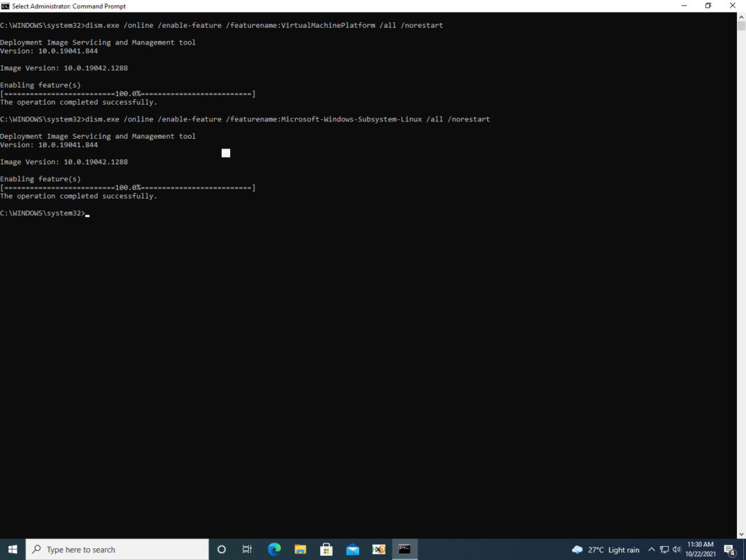Click the blinking cursor at the command prompt
This screenshot has width=746, height=560.
(x=86, y=214)
